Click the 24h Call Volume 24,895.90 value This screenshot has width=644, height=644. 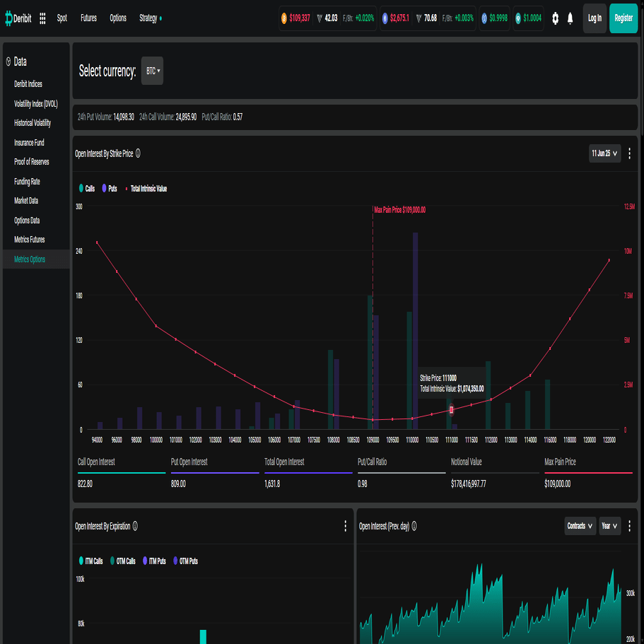point(186,117)
